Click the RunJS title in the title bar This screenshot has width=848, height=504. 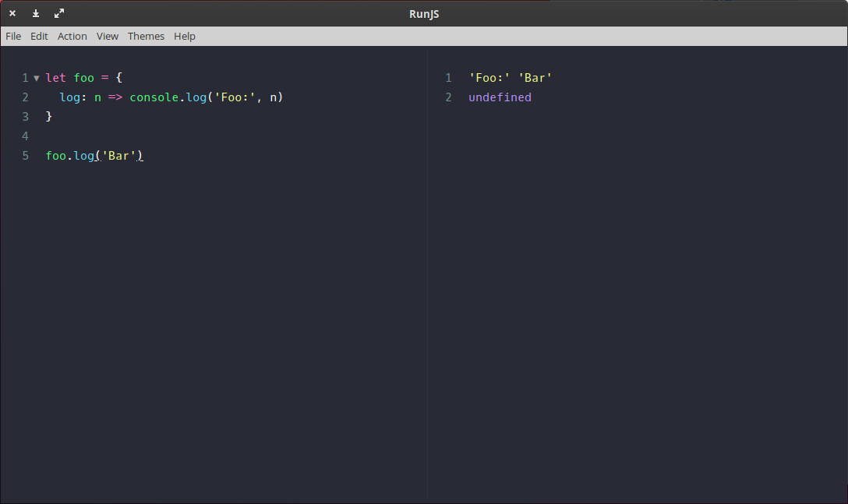[424, 13]
